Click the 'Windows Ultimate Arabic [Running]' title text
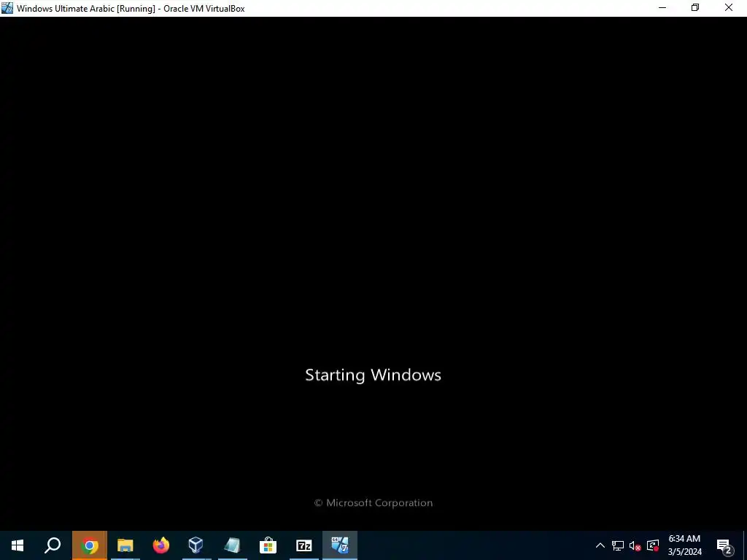The width and height of the screenshot is (747, 560). pyautogui.click(x=86, y=9)
